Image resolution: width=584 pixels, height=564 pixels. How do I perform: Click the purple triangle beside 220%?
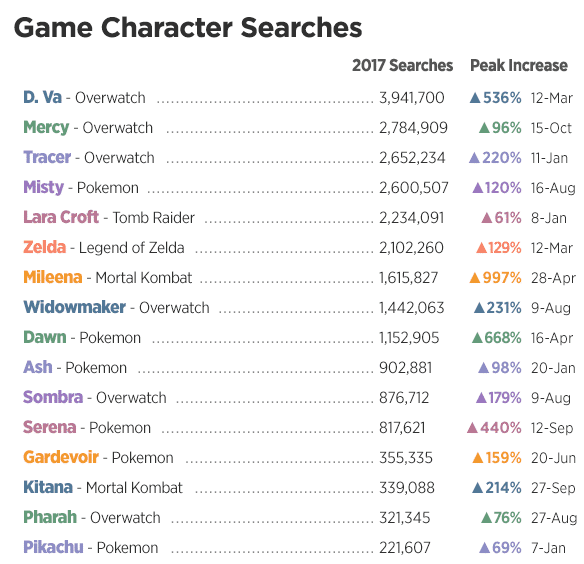pos(474,158)
